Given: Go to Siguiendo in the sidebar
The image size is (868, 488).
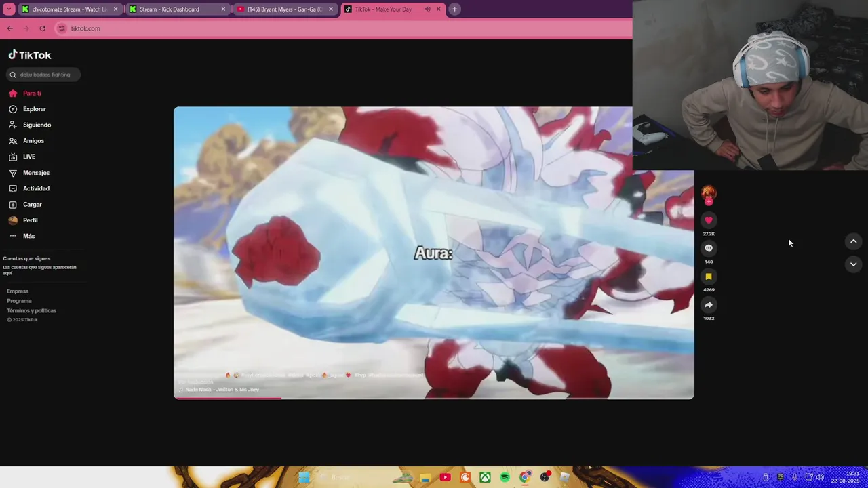Looking at the screenshot, I should pyautogui.click(x=37, y=125).
